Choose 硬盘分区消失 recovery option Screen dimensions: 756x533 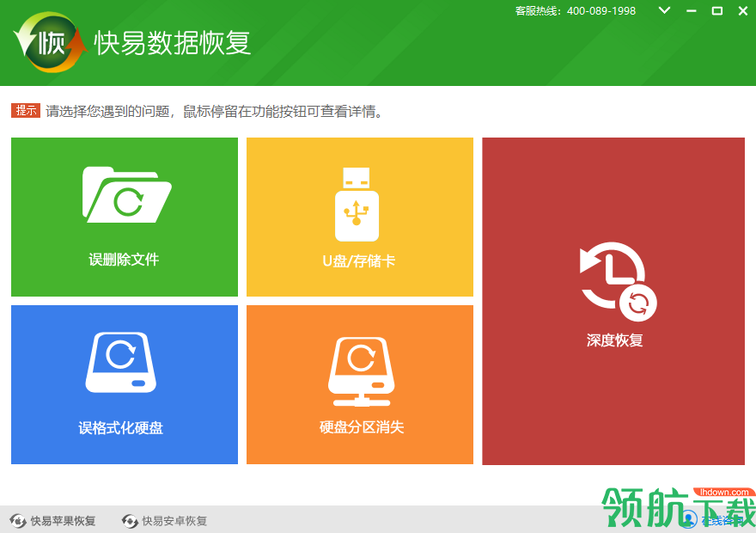(x=359, y=384)
